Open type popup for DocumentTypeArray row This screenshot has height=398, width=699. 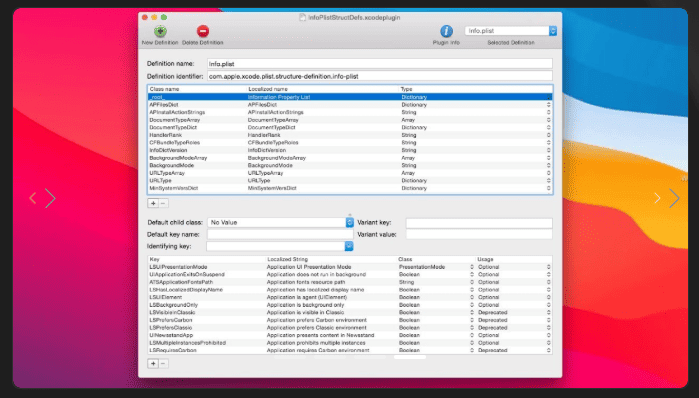(549, 120)
